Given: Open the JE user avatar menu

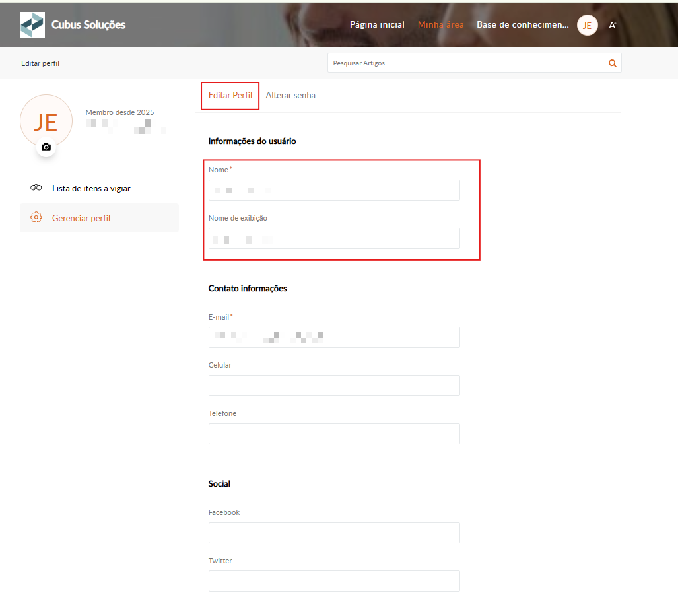Looking at the screenshot, I should point(587,25).
